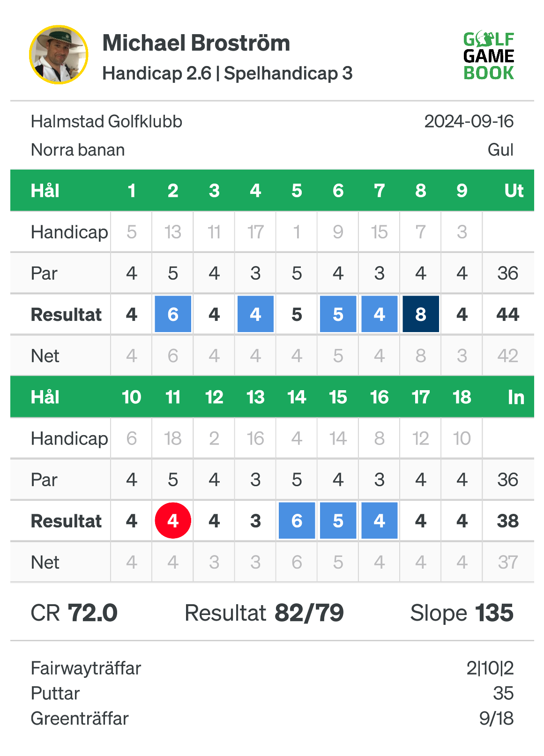Tap the Resultat 82/79 summary
Screen dimensions: 544x756
pos(264,613)
